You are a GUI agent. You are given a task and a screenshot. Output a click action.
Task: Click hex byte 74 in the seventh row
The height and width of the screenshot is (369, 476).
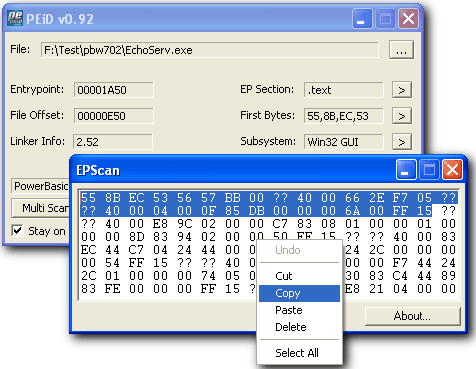209,276
